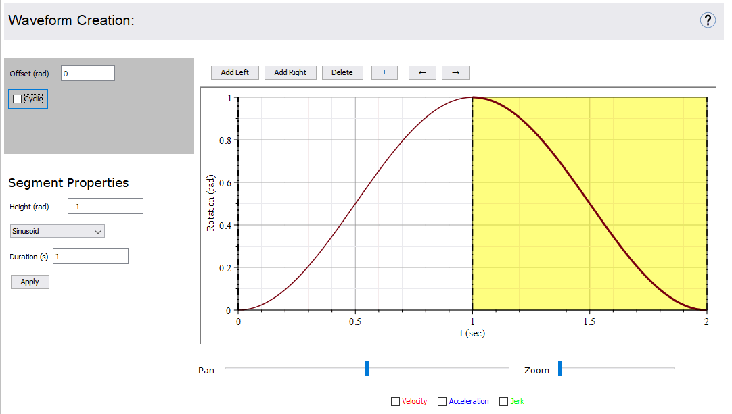Screen dimensions: 732x414
Task: Open the Sinusoid segment type dropdown
Action: click(56, 231)
